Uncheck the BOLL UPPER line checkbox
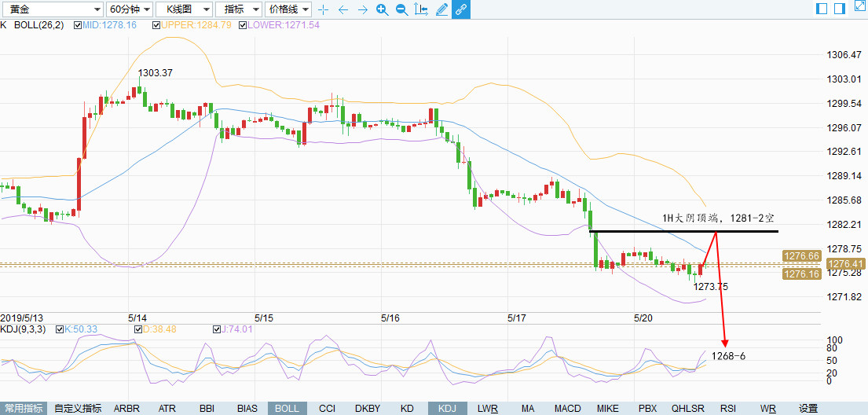Screen dimensions: 868x415 157,25
